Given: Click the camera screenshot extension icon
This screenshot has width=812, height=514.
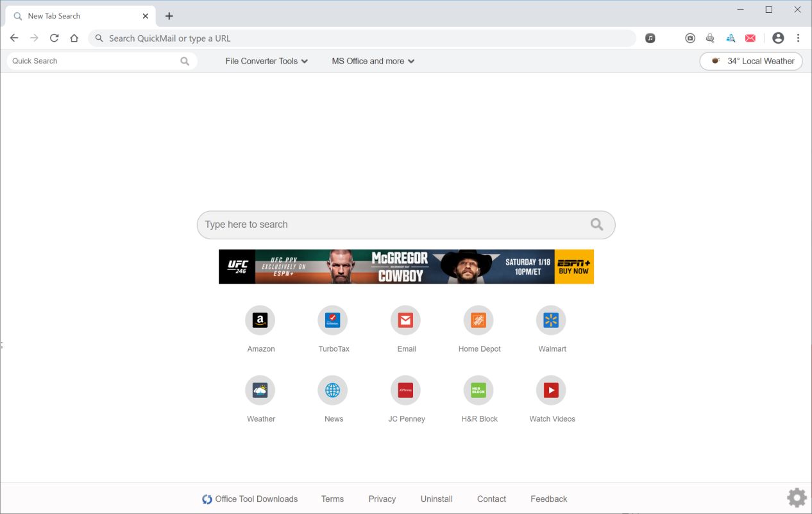Looking at the screenshot, I should (690, 39).
